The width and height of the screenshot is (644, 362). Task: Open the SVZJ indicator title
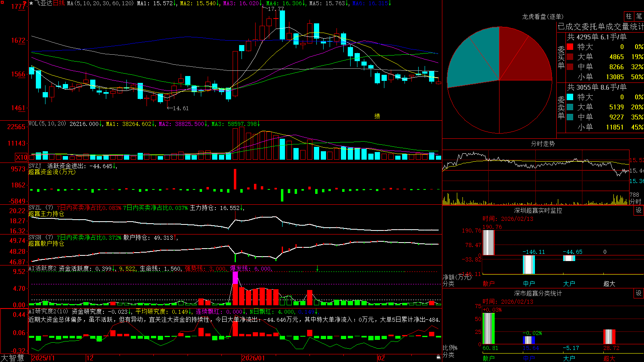click(35, 166)
